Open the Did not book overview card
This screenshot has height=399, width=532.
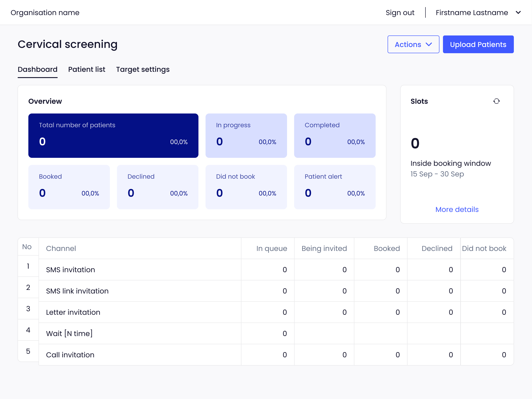[246, 187]
